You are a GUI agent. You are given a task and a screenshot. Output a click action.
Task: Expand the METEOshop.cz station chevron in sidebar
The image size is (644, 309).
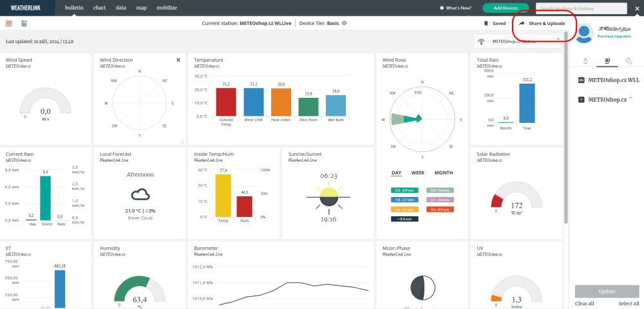[630, 98]
